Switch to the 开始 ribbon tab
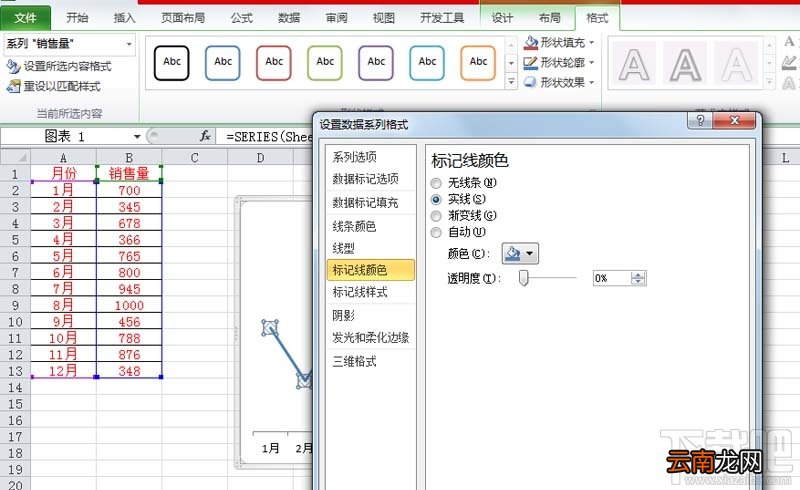Image resolution: width=800 pixels, height=490 pixels. point(78,18)
